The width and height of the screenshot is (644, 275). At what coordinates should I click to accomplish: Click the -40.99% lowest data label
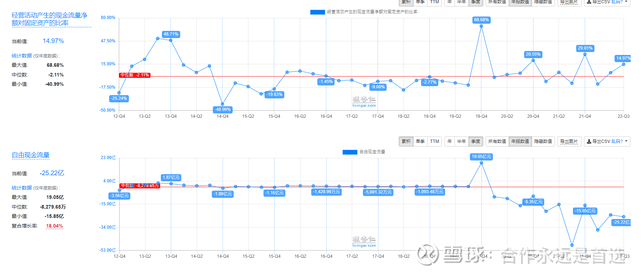click(223, 109)
